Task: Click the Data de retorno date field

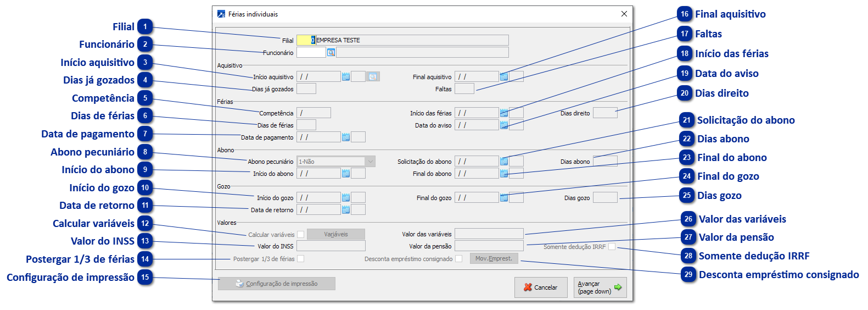Action: tap(318, 210)
